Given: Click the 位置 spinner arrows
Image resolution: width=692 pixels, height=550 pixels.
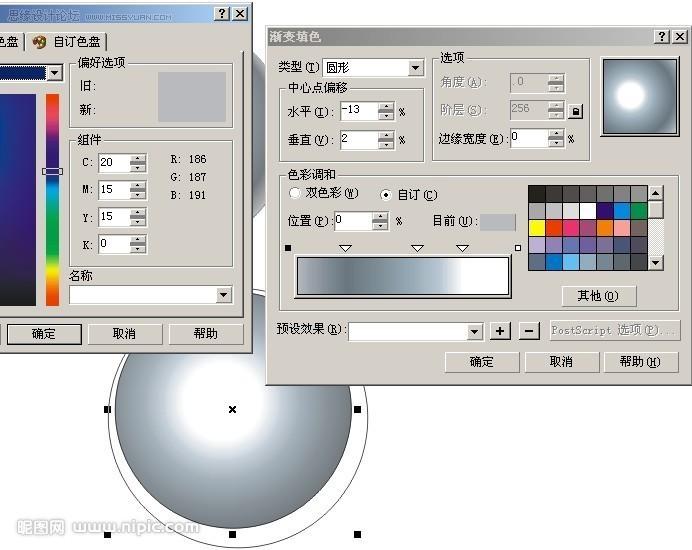Looking at the screenshot, I should tap(380, 221).
